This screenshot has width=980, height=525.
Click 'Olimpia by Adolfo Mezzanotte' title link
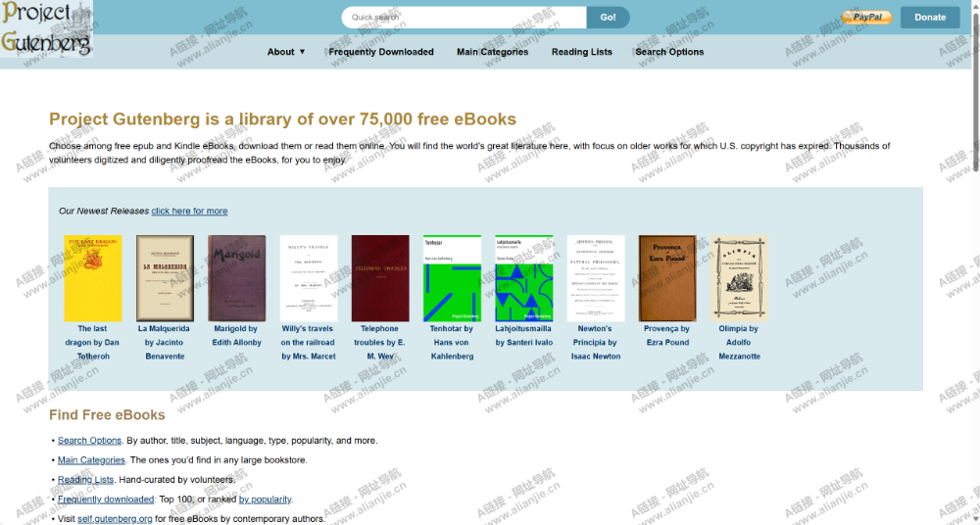pos(739,343)
